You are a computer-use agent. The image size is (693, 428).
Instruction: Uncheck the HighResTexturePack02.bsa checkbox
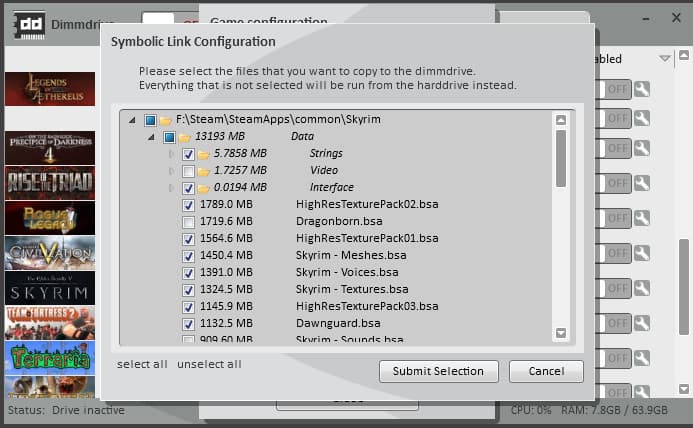point(189,204)
